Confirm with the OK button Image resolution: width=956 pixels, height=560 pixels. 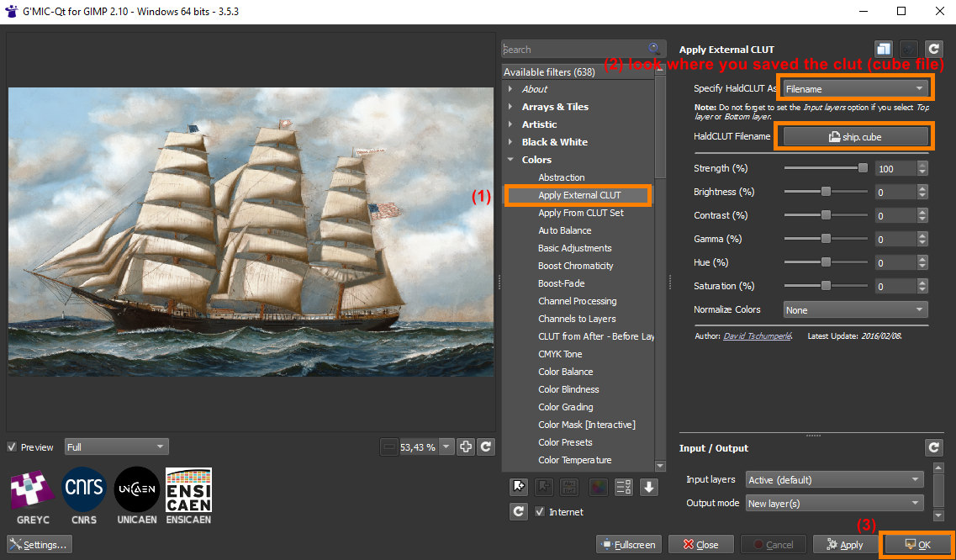tap(917, 545)
